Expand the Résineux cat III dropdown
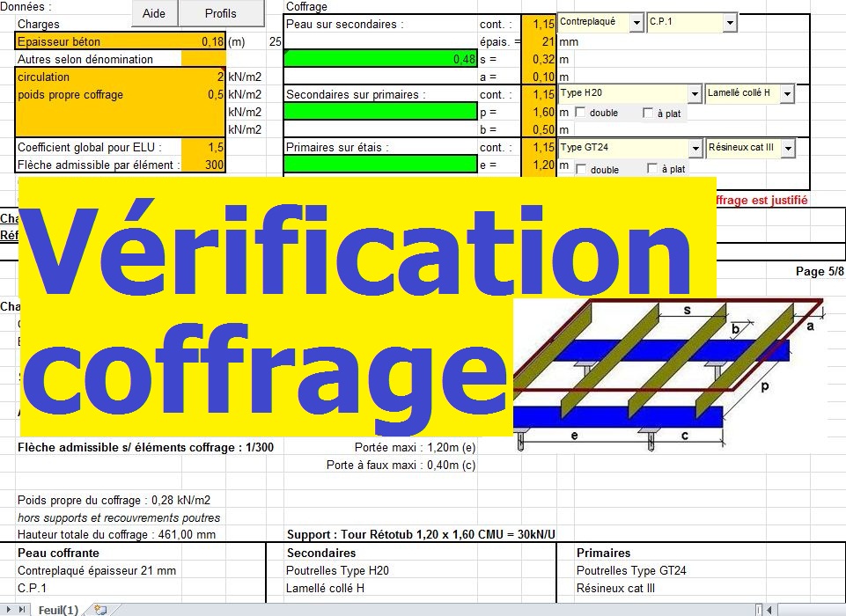Viewport: 846px width, 616px height. coord(788,148)
